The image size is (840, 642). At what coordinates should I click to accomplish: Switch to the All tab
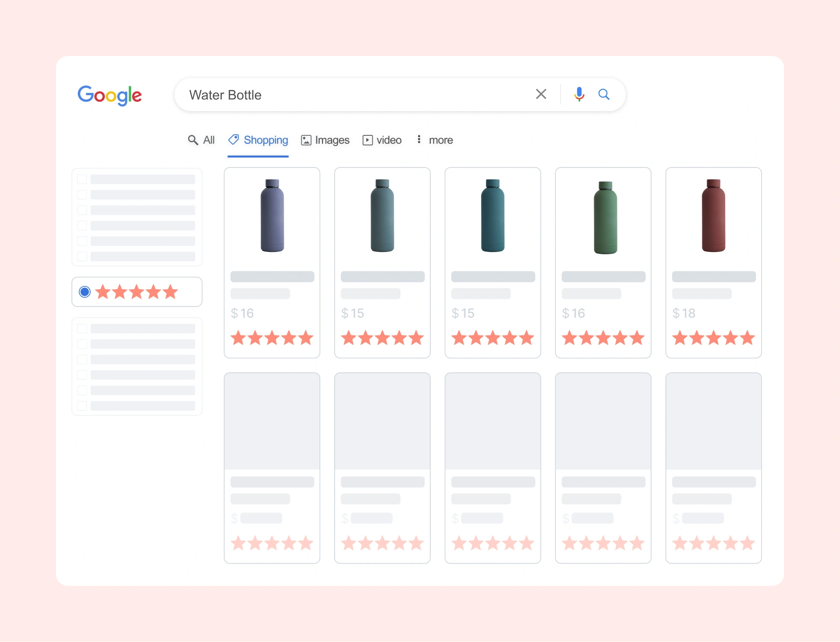point(201,140)
